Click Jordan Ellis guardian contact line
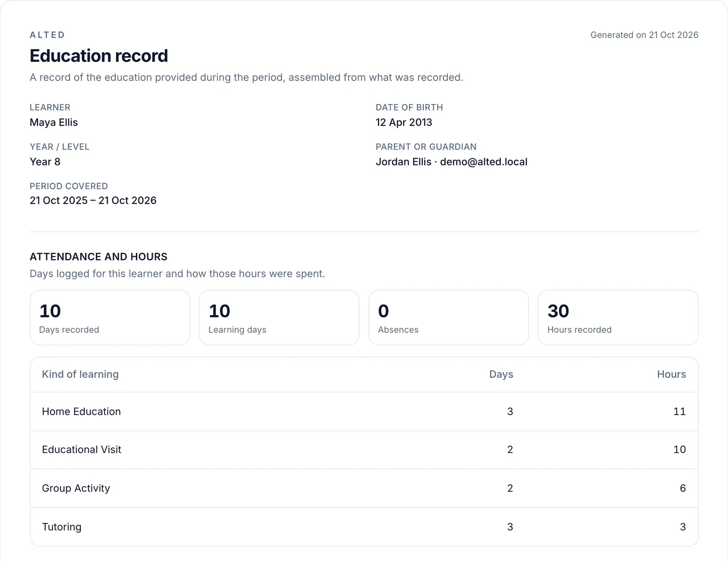The image size is (728, 562). (451, 162)
